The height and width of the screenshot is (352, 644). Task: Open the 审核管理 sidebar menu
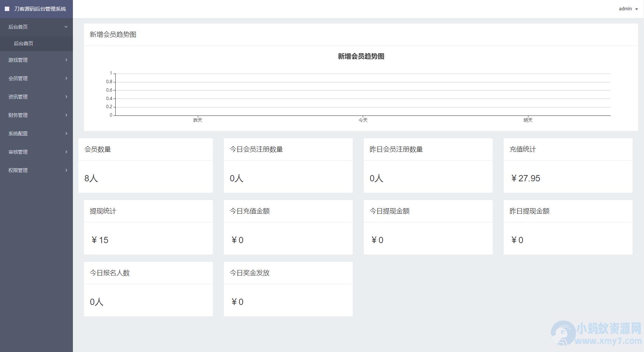point(36,152)
